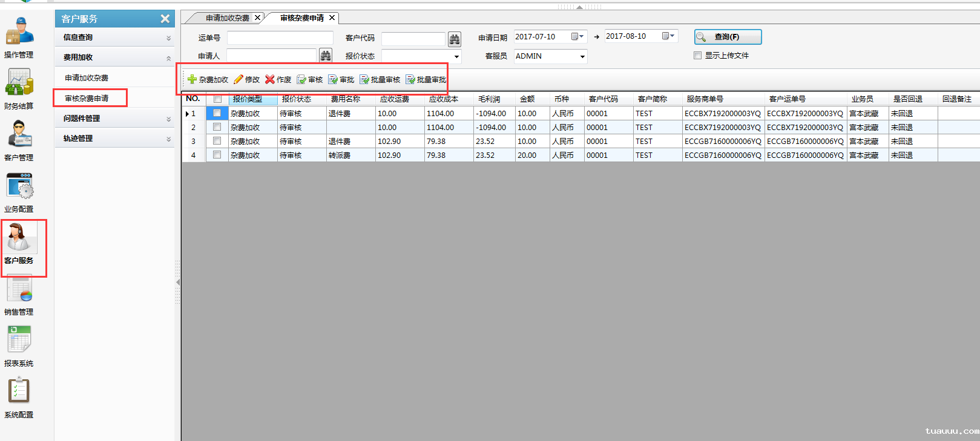The height and width of the screenshot is (441, 980).
Task: Sort by the 费用名称 column header
Action: click(x=351, y=99)
